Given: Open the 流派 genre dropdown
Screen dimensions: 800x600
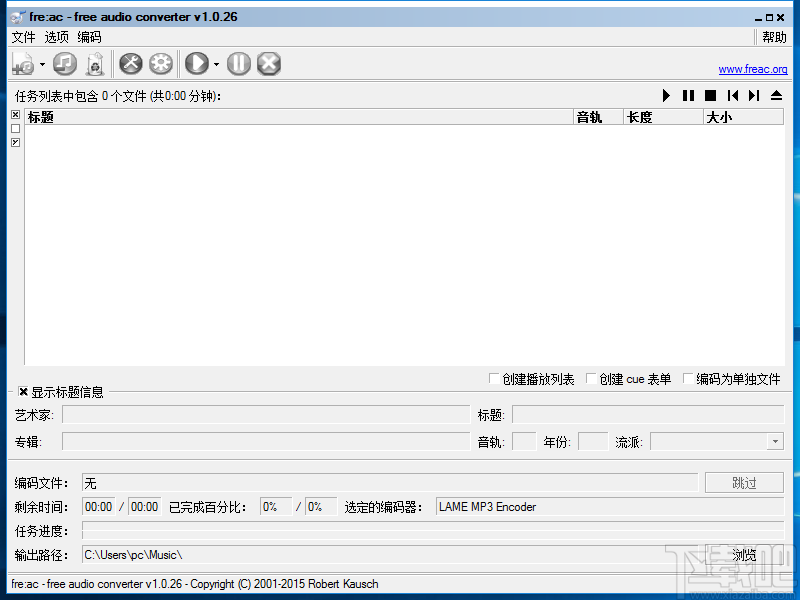Looking at the screenshot, I should tap(775, 441).
